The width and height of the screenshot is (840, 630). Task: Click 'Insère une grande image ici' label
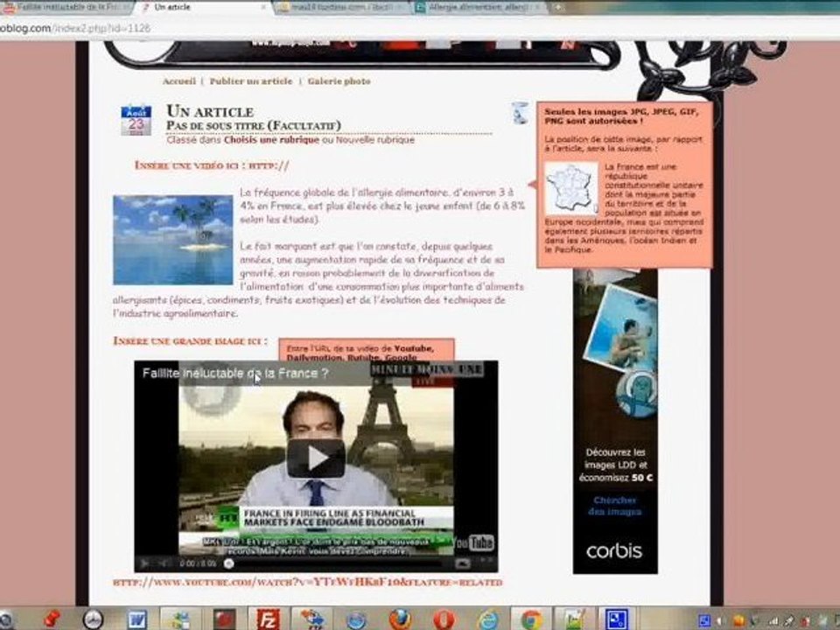point(190,340)
